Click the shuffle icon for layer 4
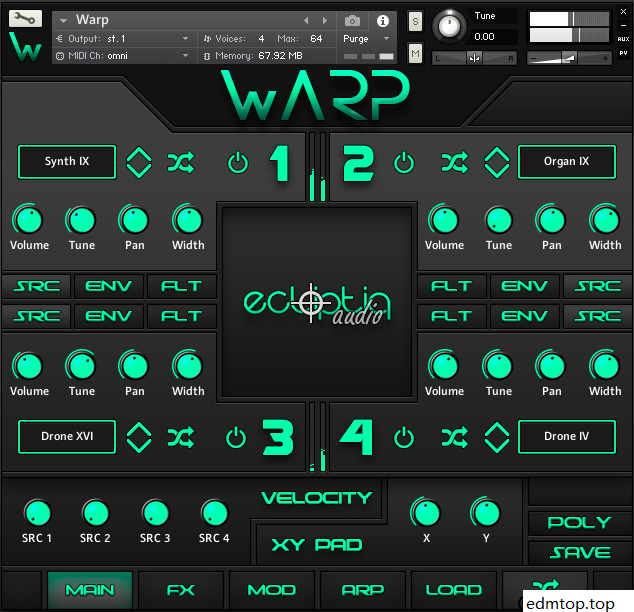This screenshot has width=634, height=612. pyautogui.click(x=455, y=437)
